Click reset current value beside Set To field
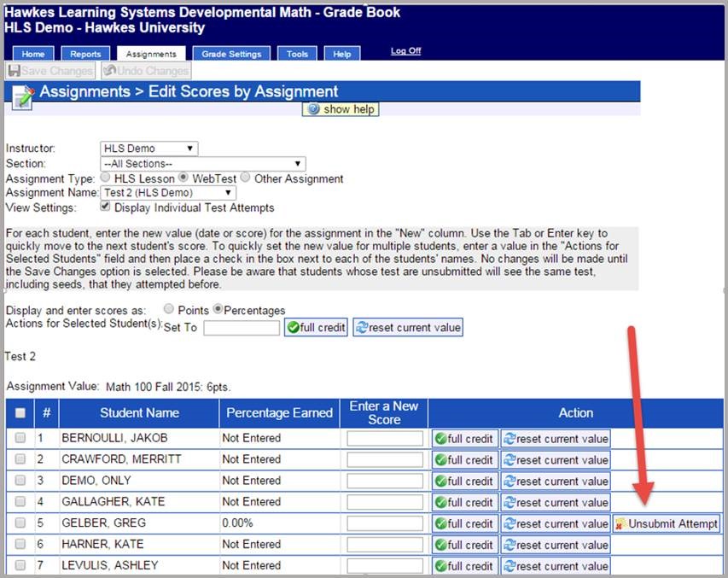Viewport: 728px width, 578px height. click(x=407, y=328)
